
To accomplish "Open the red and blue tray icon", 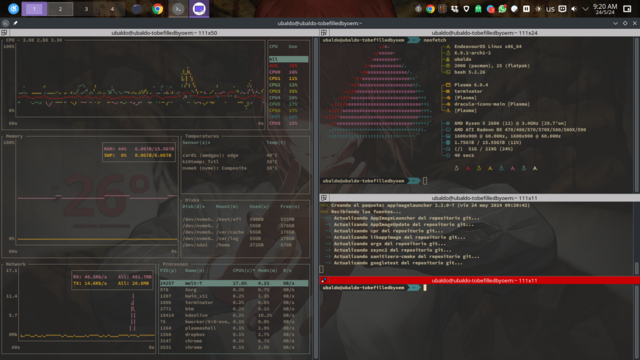I will (x=490, y=9).
